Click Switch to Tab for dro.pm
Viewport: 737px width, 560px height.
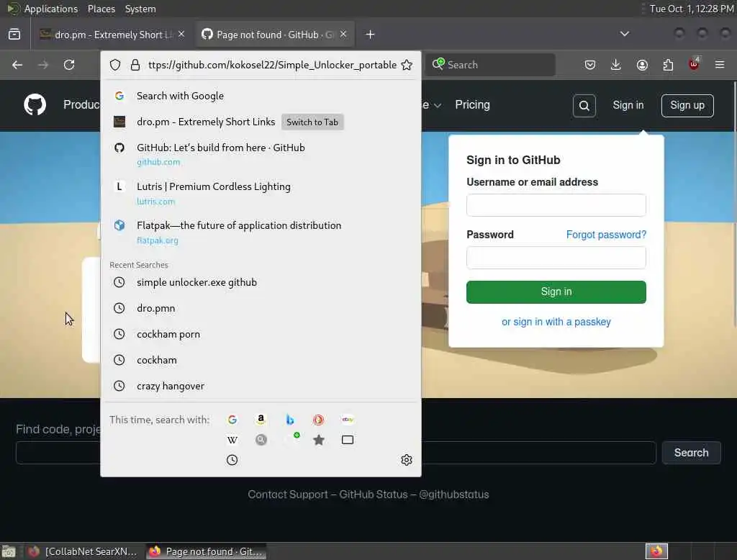pos(312,122)
